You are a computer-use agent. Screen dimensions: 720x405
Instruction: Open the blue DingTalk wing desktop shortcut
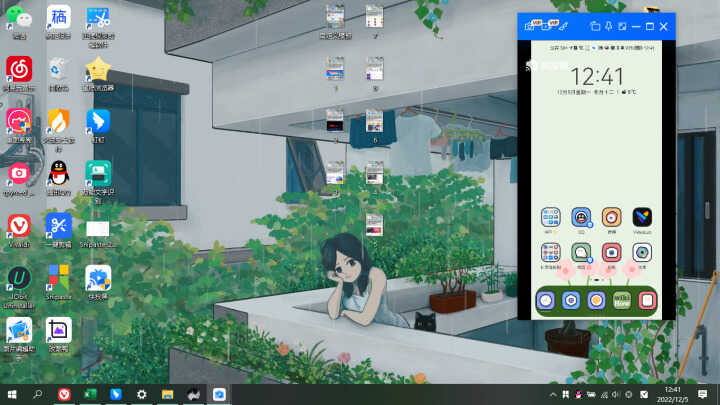click(x=98, y=122)
